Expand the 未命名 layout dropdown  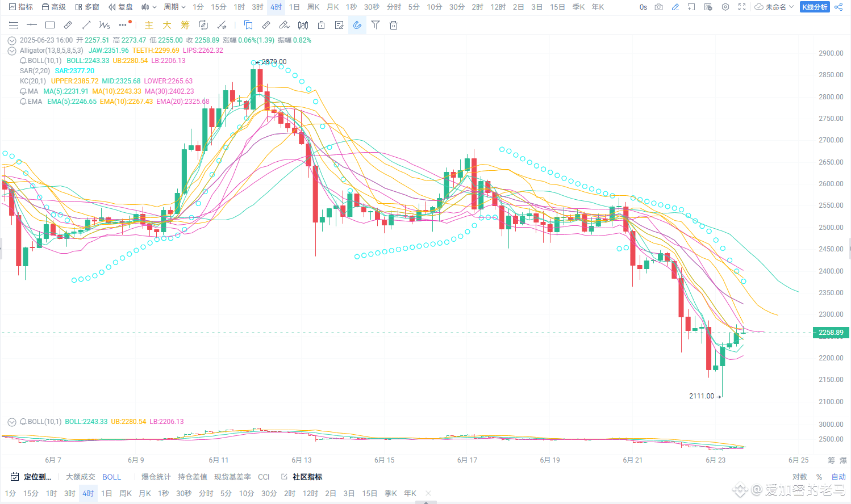(x=774, y=7)
